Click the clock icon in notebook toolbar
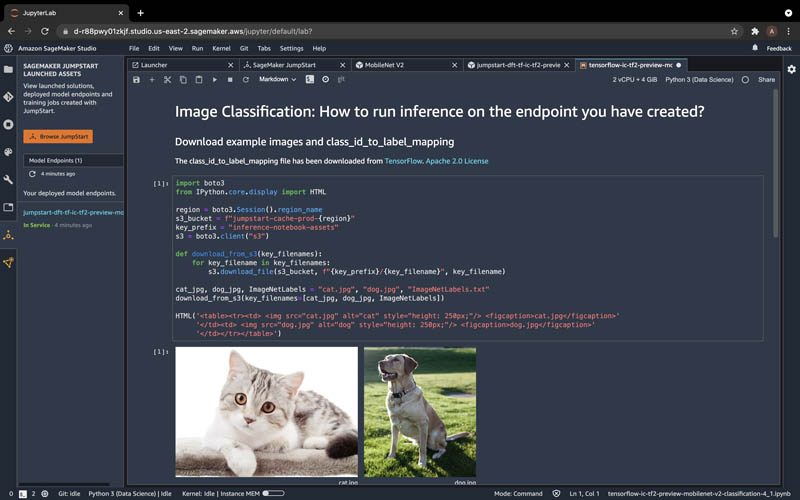800x500 pixels. coord(326,80)
